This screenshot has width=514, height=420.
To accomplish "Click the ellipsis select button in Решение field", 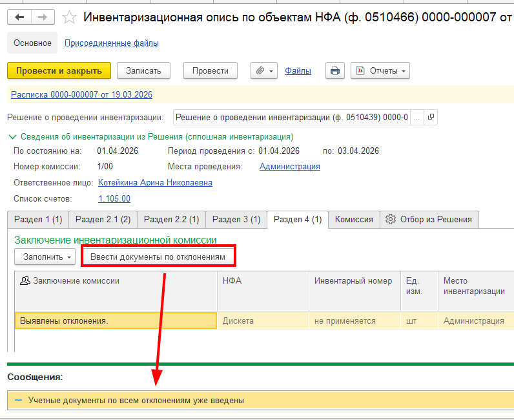I will coord(417,117).
